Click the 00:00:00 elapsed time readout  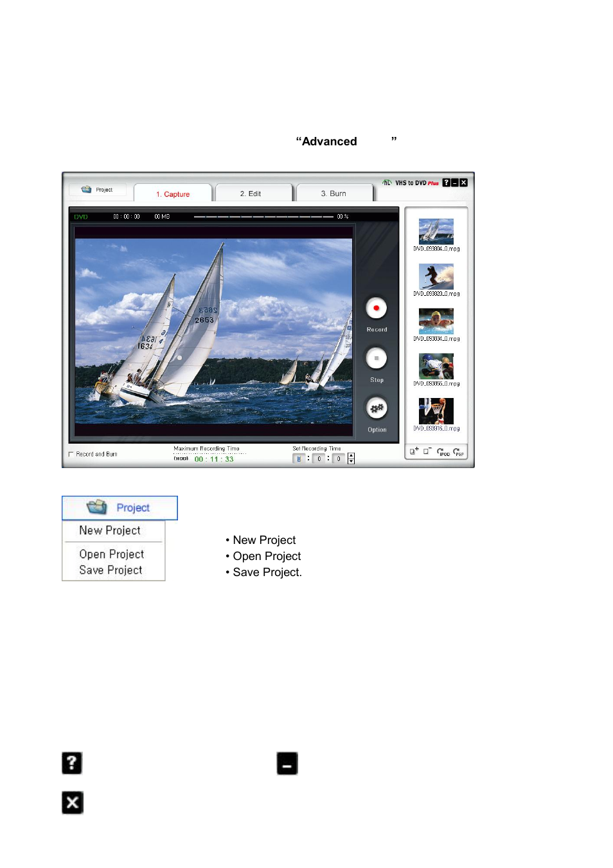click(127, 217)
